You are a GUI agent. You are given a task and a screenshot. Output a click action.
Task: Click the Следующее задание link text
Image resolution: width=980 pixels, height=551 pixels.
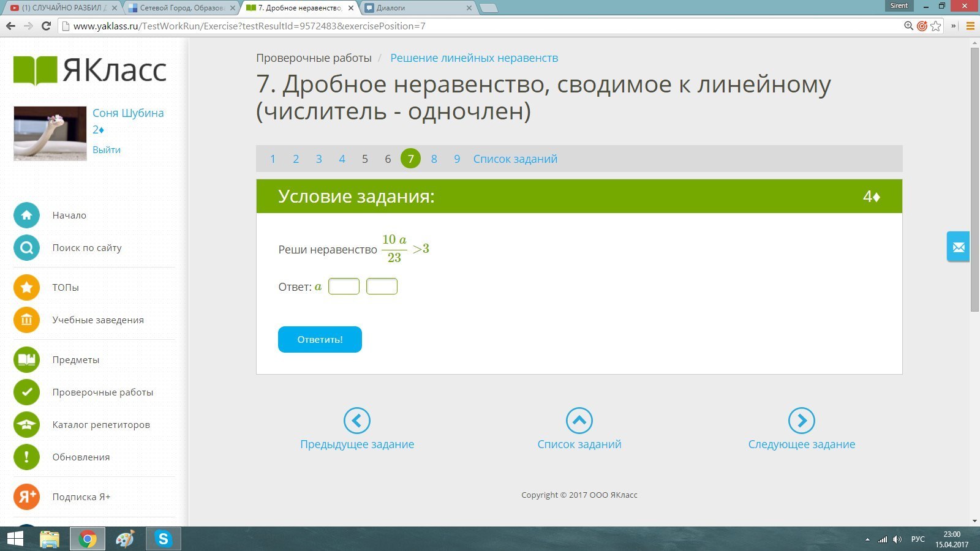802,444
